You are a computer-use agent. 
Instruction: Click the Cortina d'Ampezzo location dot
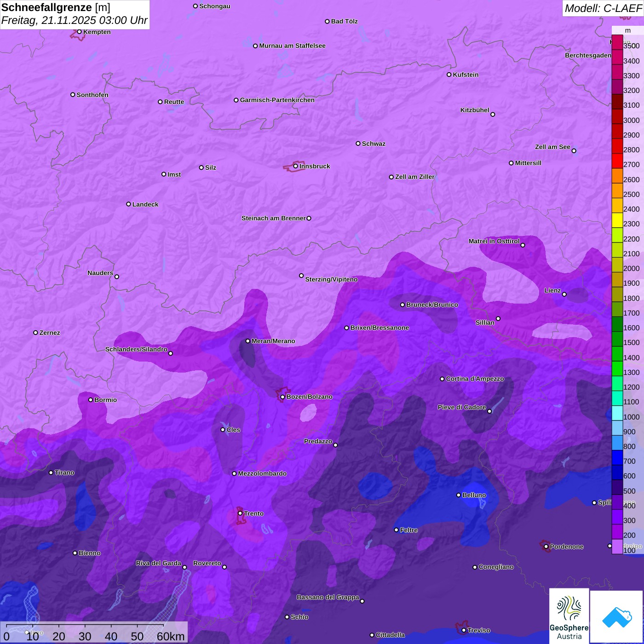442,379
